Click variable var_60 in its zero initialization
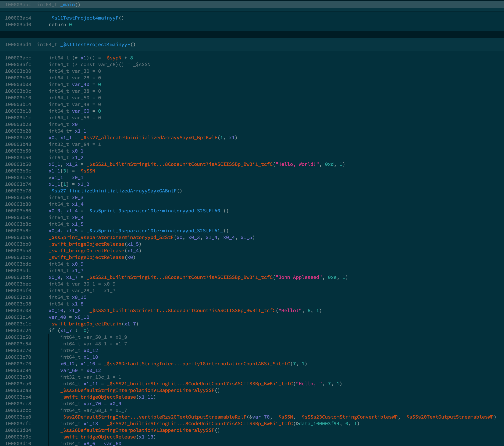 click(x=81, y=111)
